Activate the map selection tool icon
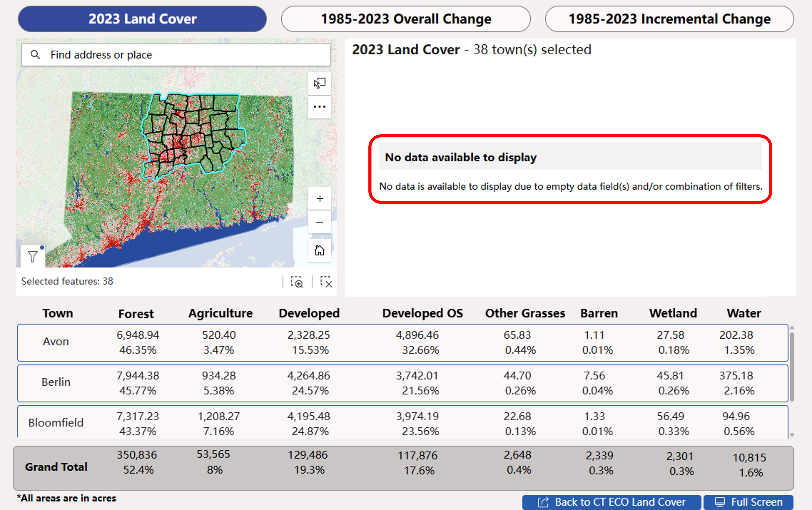The height and width of the screenshot is (510, 812). (x=319, y=83)
